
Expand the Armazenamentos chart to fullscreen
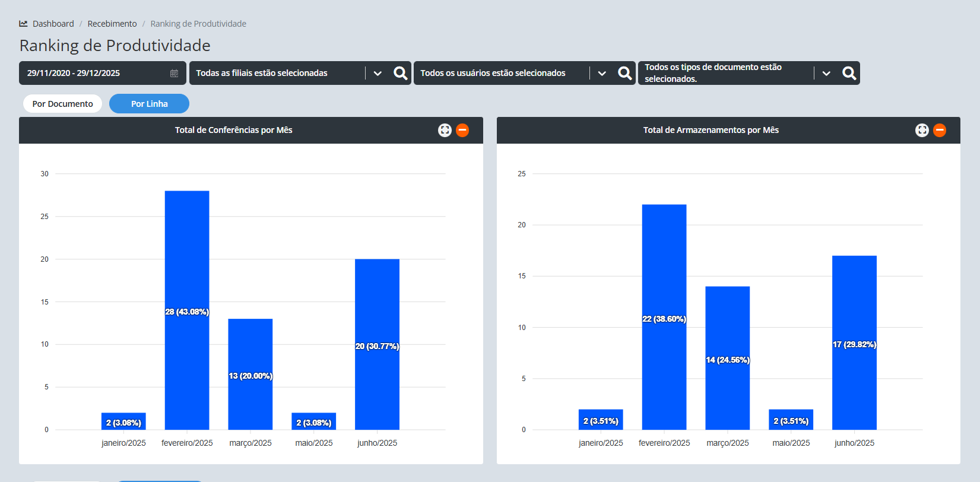[922, 130]
